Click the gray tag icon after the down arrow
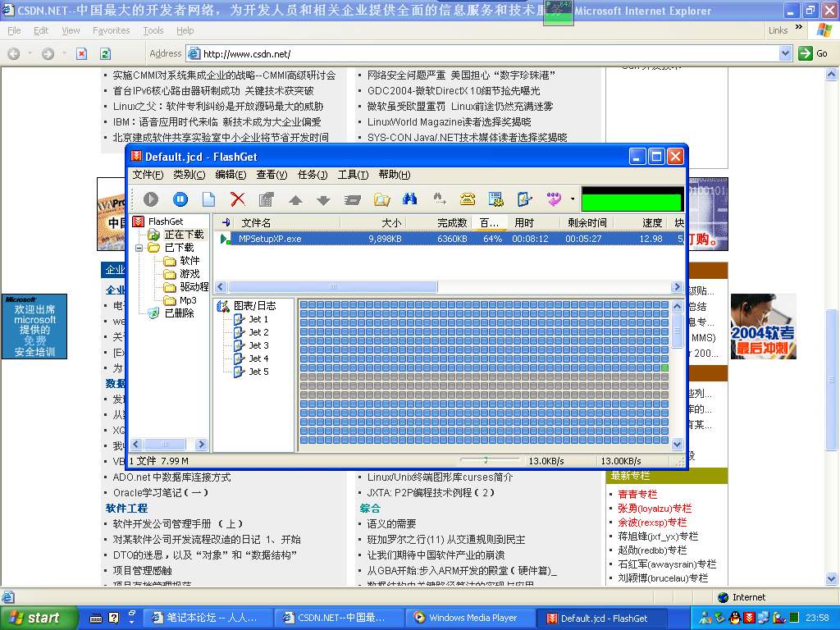The image size is (840, 630). pyautogui.click(x=352, y=200)
